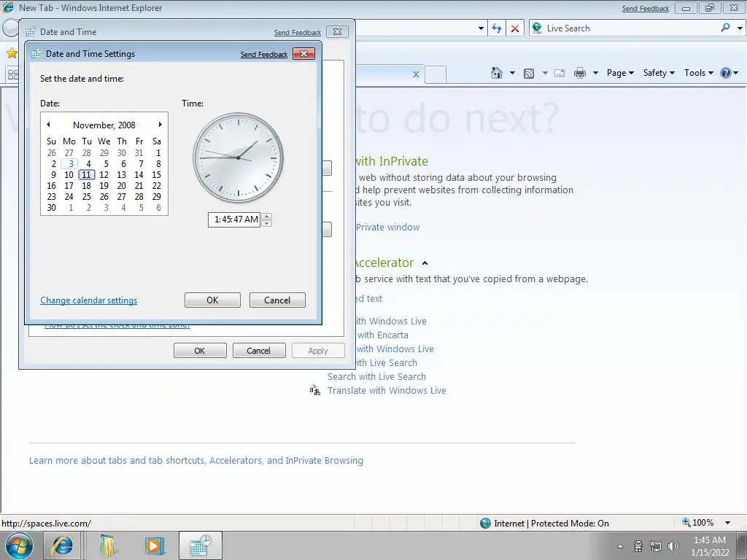747x560 pixels.
Task: Click Cancel in the Date and Time window
Action: point(259,351)
